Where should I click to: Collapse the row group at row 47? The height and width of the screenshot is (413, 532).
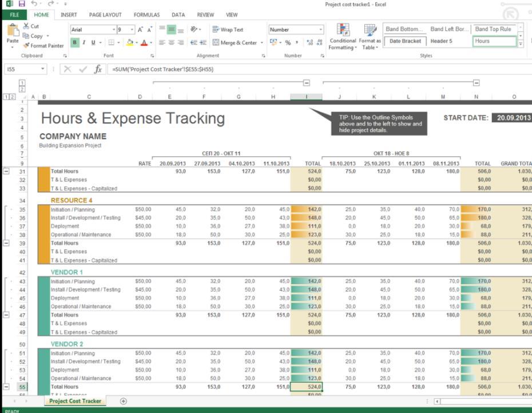point(6,315)
